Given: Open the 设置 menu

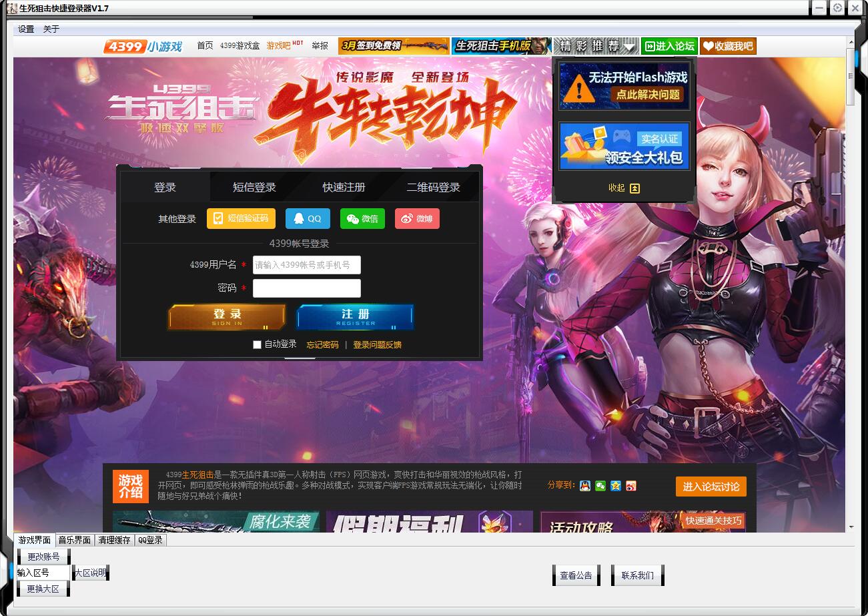Looking at the screenshot, I should pos(25,29).
